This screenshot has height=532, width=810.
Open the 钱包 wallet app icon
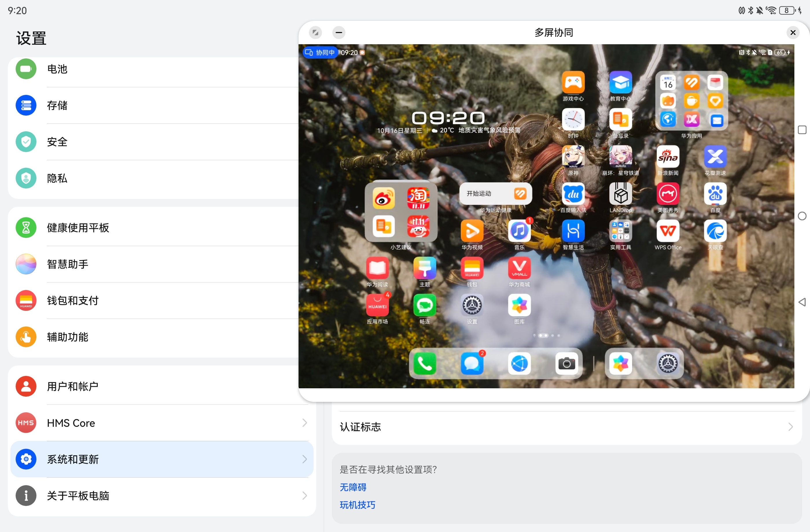click(x=472, y=268)
